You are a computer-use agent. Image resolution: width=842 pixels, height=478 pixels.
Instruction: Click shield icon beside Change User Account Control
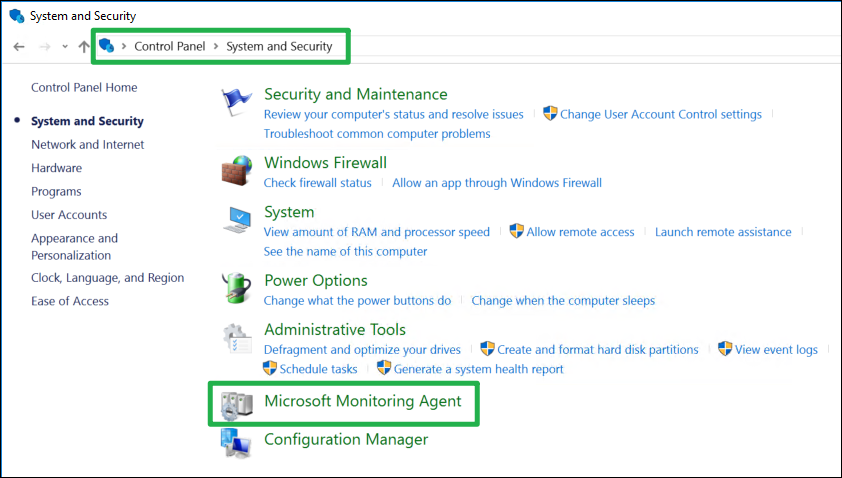[550, 113]
